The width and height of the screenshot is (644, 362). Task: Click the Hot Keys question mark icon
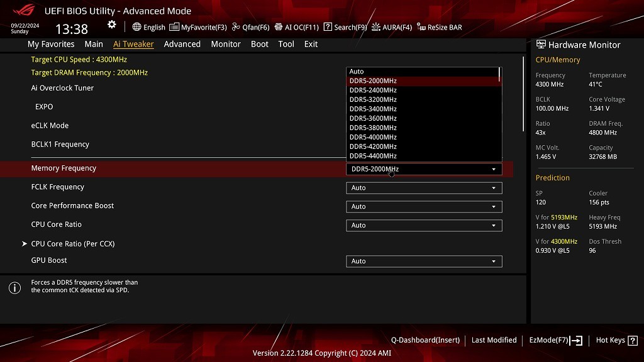coord(633,340)
